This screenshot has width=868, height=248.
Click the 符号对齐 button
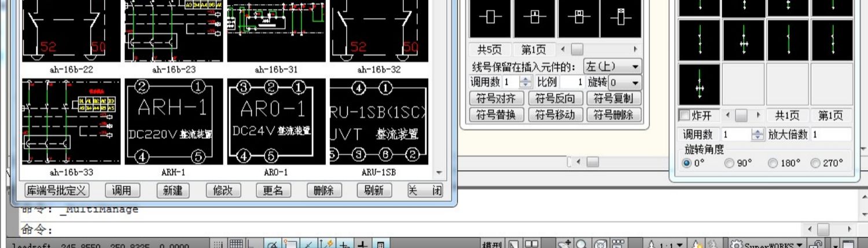(x=496, y=99)
